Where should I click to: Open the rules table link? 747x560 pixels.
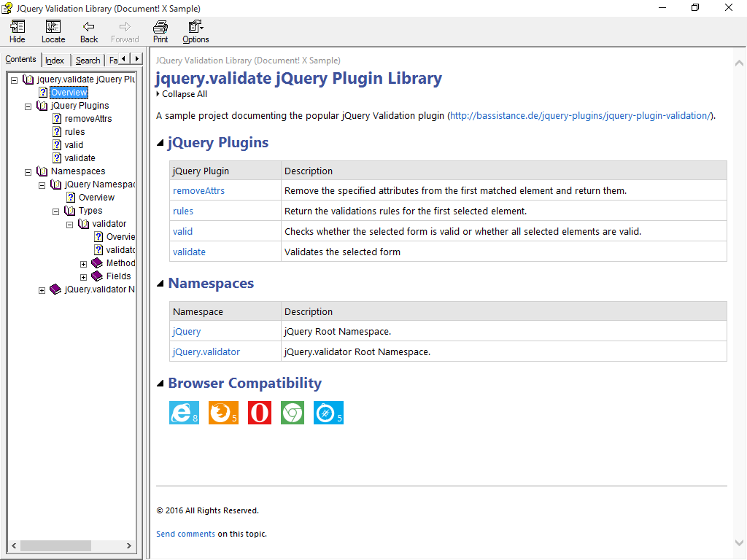[183, 211]
